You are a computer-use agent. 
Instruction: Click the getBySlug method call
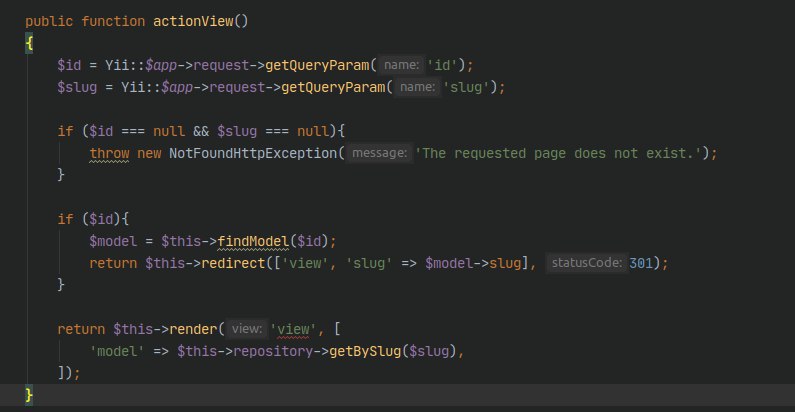365,351
